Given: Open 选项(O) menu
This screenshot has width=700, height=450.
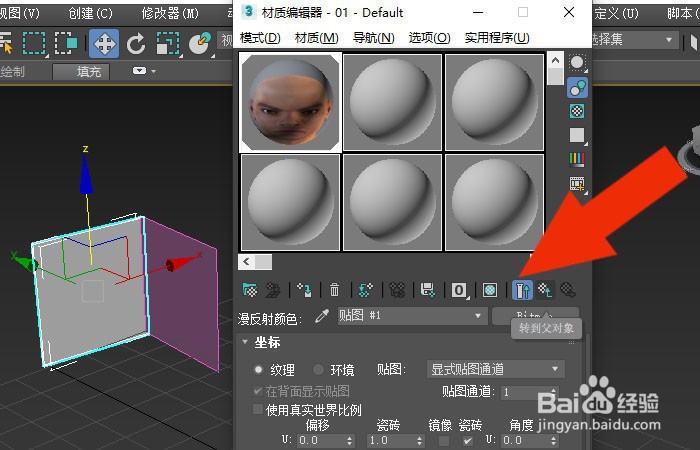Looking at the screenshot, I should [429, 38].
